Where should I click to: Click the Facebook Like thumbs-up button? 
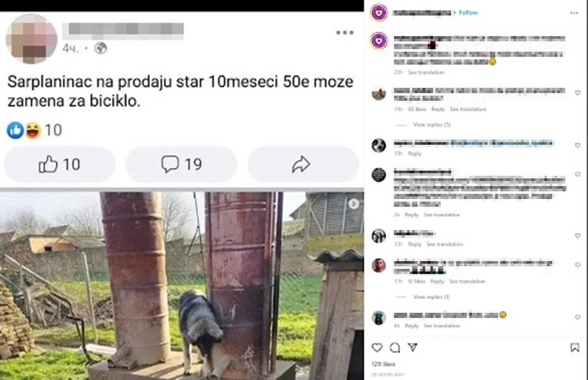[59, 164]
